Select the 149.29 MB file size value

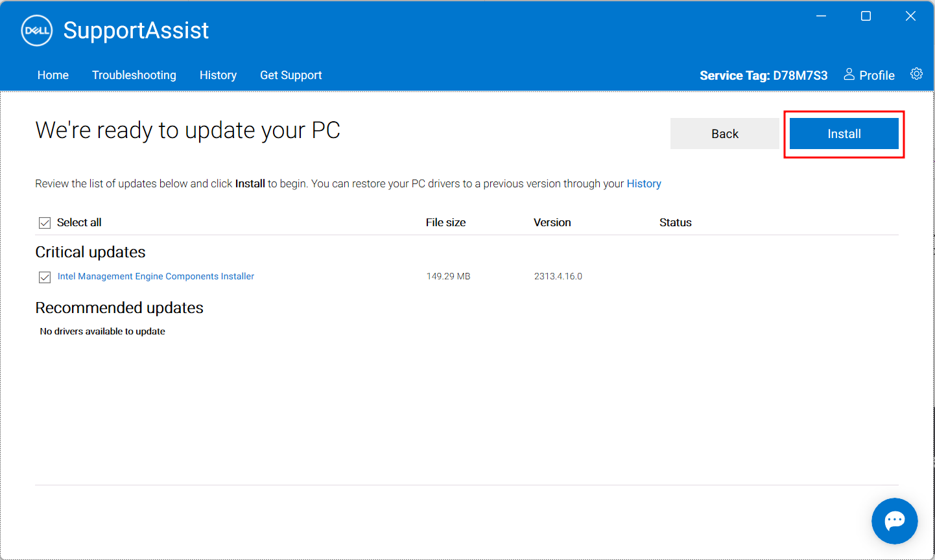[x=448, y=276]
